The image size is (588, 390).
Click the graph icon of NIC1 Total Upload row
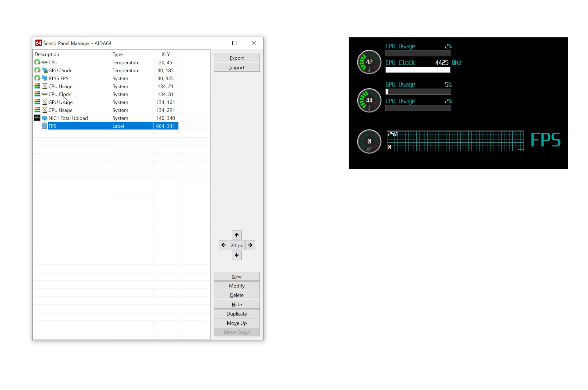(x=37, y=118)
